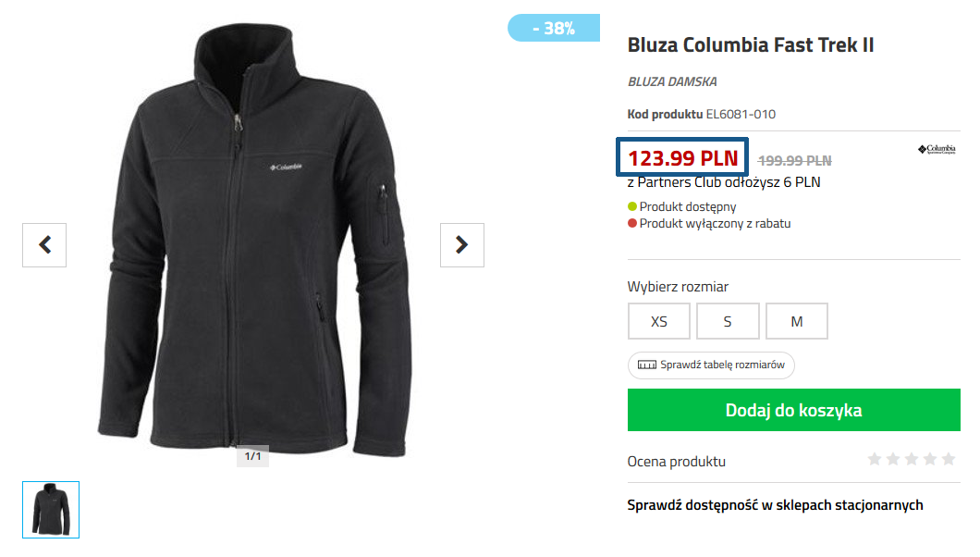980x557 pixels.
Task: Click the second rating star
Action: point(893,459)
